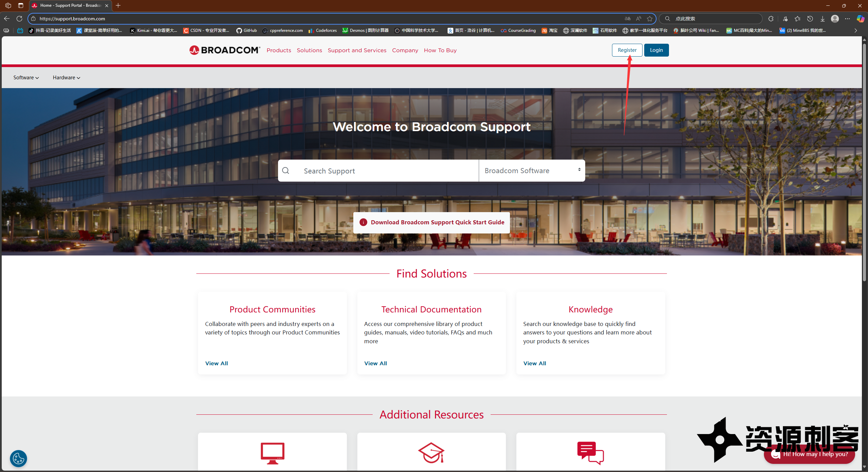Open Support and Services menu
Screen dimensions: 868x472
point(357,50)
